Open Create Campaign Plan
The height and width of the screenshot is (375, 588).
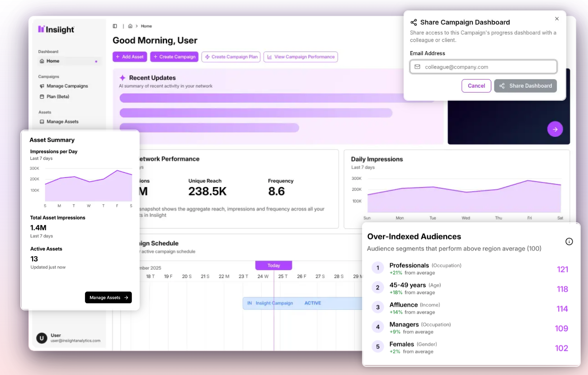(x=230, y=56)
